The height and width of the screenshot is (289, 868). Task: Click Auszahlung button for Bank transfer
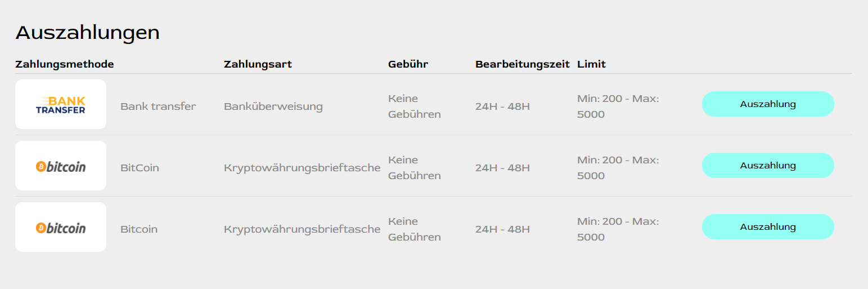click(x=768, y=104)
